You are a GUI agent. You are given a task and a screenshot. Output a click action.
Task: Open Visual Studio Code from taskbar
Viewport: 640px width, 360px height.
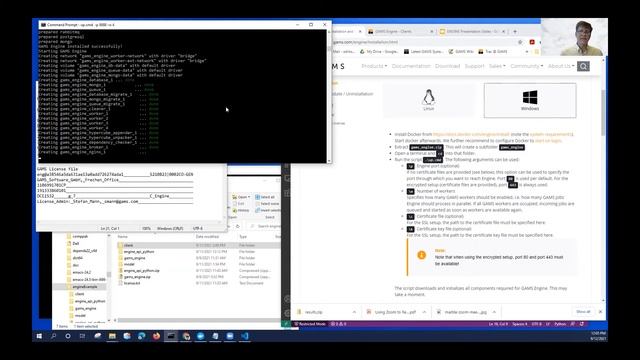(x=245, y=336)
